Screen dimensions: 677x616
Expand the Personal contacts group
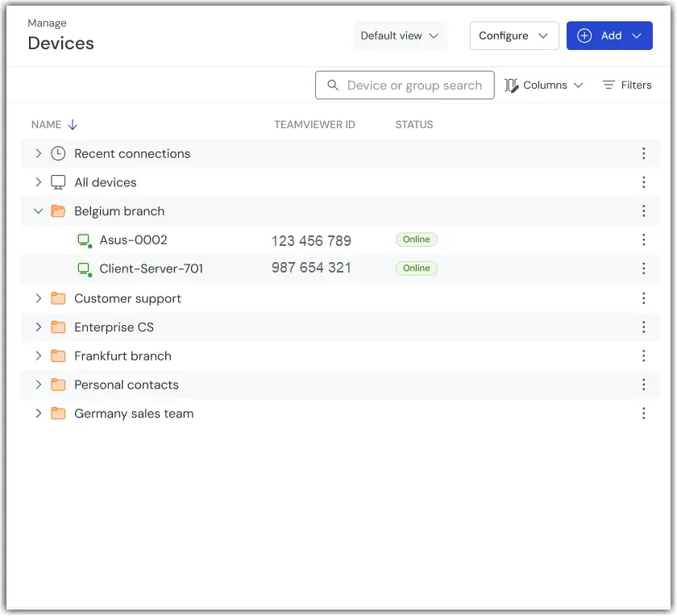point(39,385)
